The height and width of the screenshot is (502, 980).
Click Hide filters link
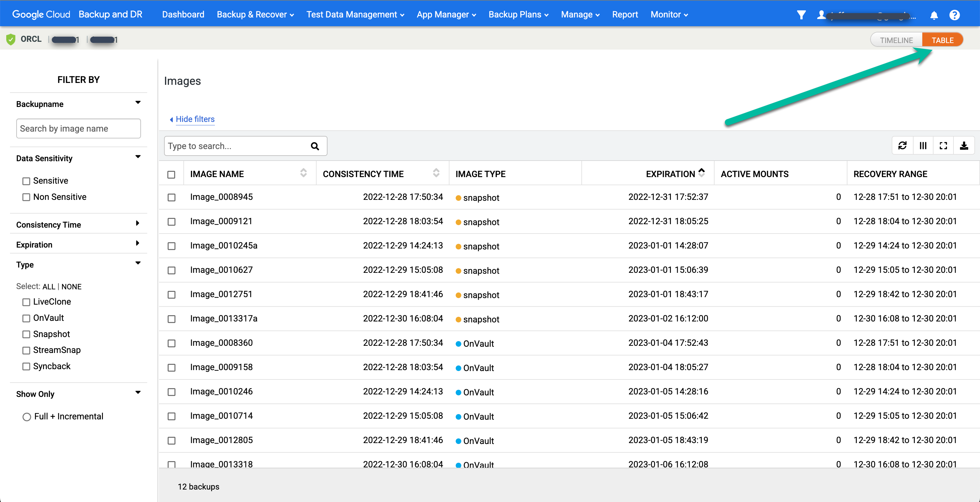pos(192,119)
